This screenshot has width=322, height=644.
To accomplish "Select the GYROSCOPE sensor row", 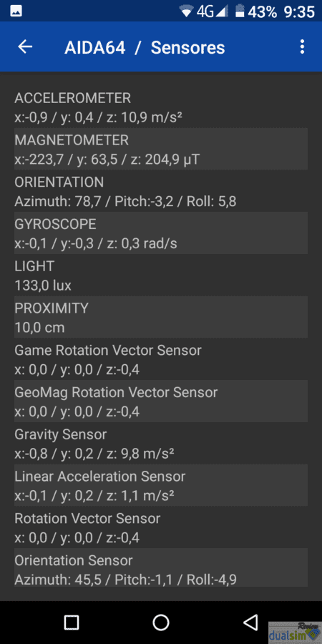I will pyautogui.click(x=161, y=233).
